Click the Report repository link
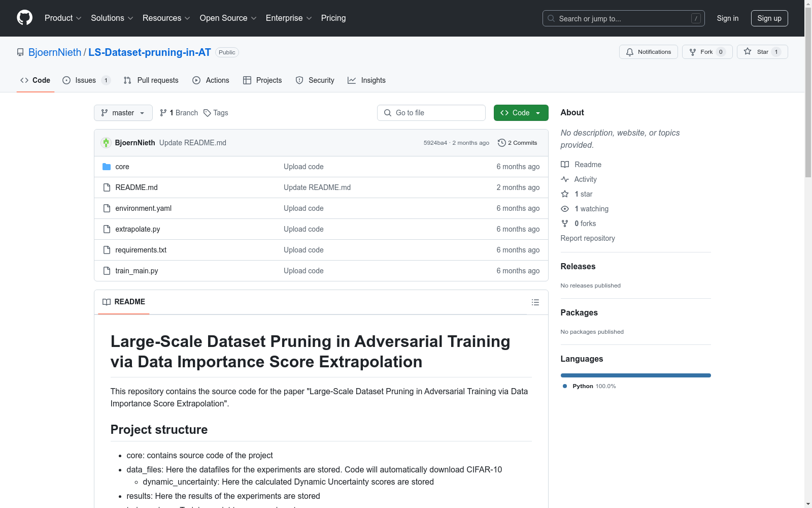Image resolution: width=812 pixels, height=508 pixels. [x=588, y=238]
